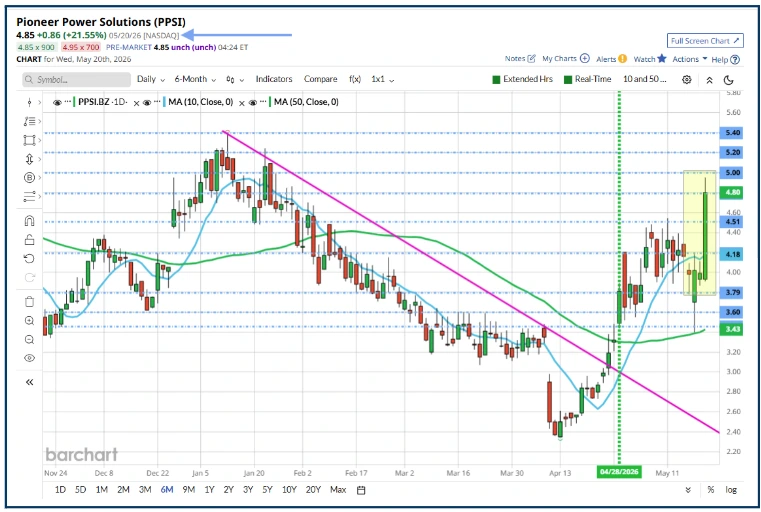Open the three-dot menu beside PPSI.BZ
761x512 pixels.
67,102
